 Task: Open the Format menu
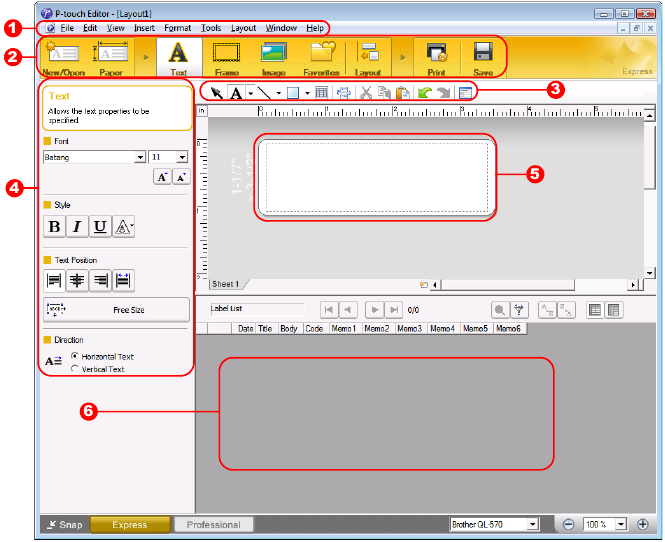(178, 28)
